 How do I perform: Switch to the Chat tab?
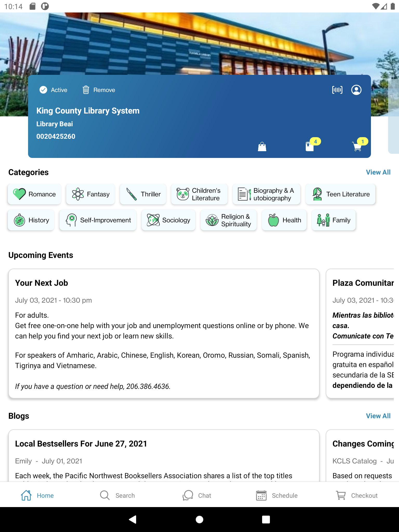[x=197, y=495]
